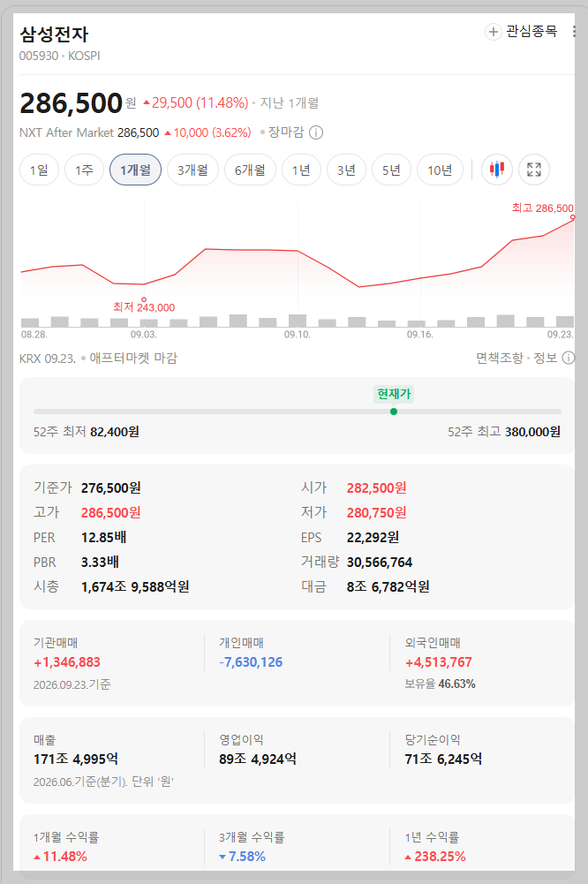Viewport: 588px width, 884px height.
Task: Select the 3개월 period tab
Action: 192,170
